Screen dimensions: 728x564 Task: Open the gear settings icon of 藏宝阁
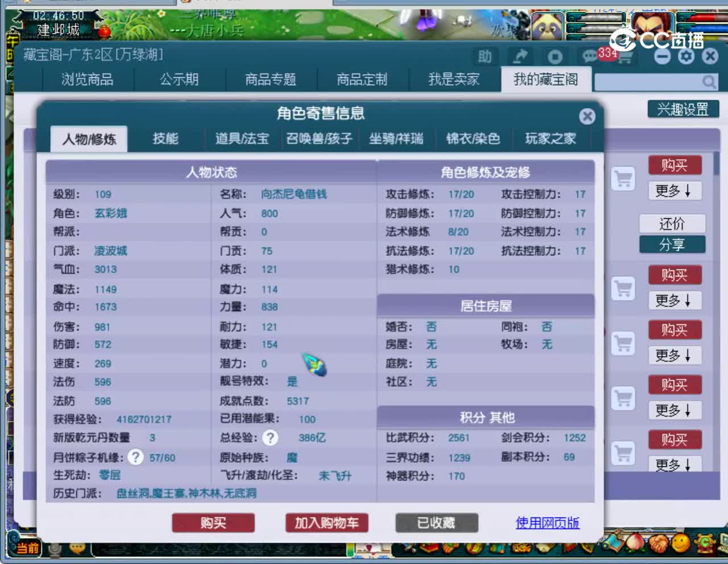pyautogui.click(x=686, y=56)
